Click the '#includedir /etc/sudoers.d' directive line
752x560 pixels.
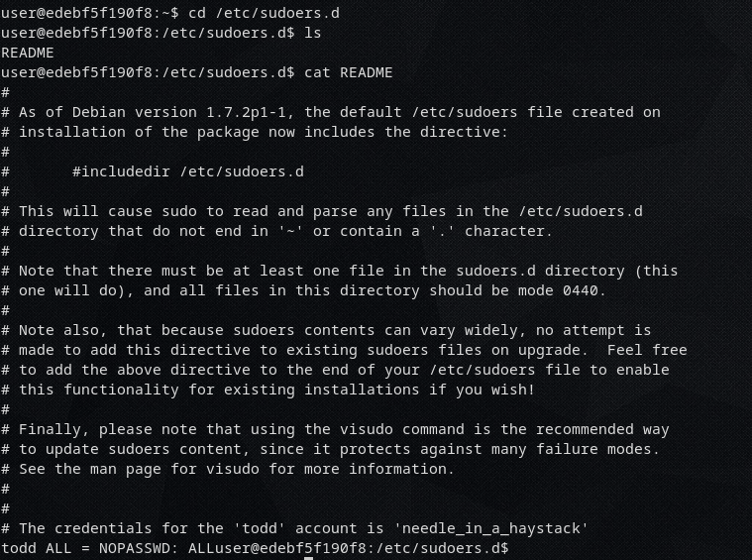tap(187, 171)
